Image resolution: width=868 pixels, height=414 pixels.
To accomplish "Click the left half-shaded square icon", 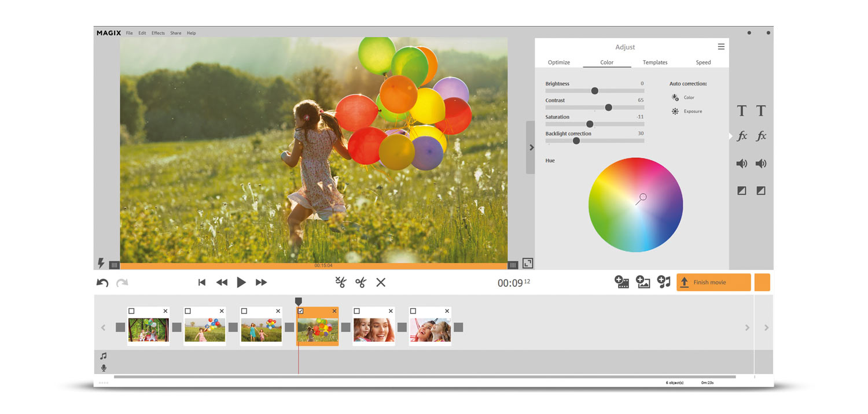I will click(742, 190).
